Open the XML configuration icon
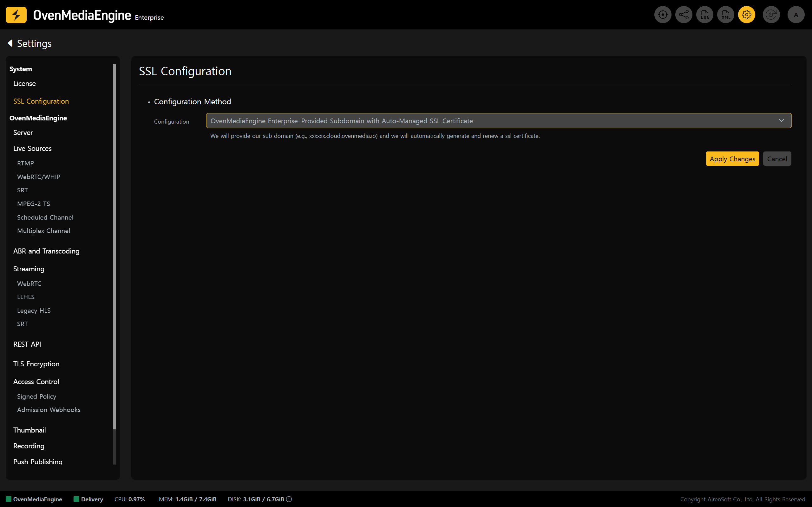812x507 pixels. [x=725, y=15]
